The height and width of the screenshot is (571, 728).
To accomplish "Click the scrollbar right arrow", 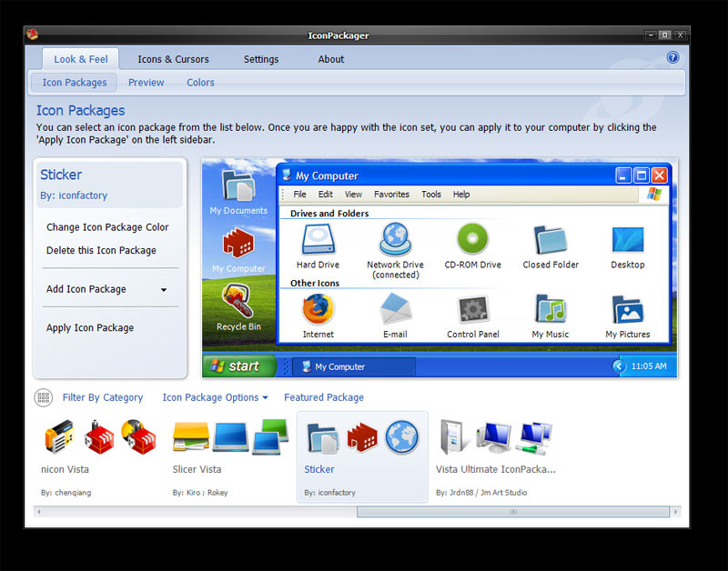I will (x=675, y=512).
